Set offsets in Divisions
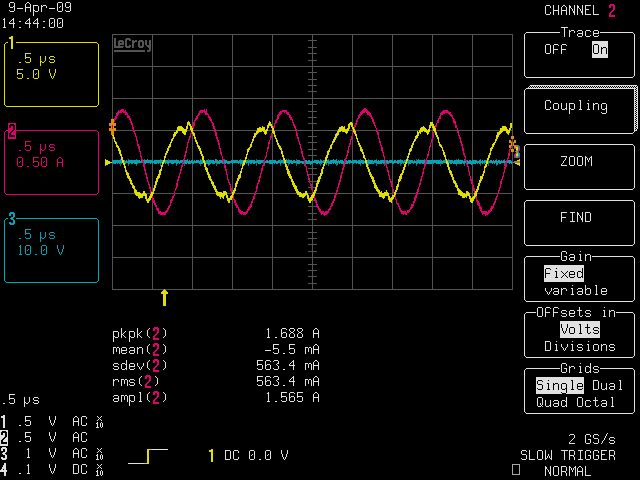The image size is (640, 480). 580,346
